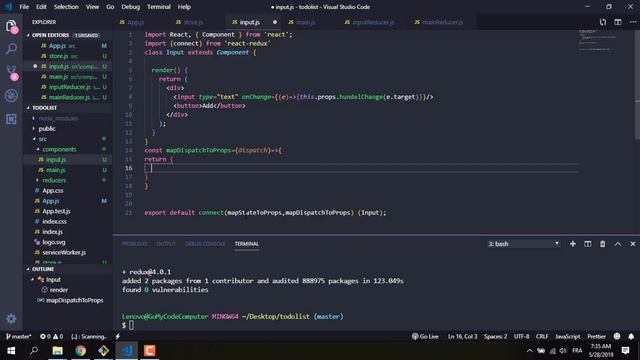640x360 pixels.
Task: Select mapDispatchToProps in Outline
Action: coord(74,300)
